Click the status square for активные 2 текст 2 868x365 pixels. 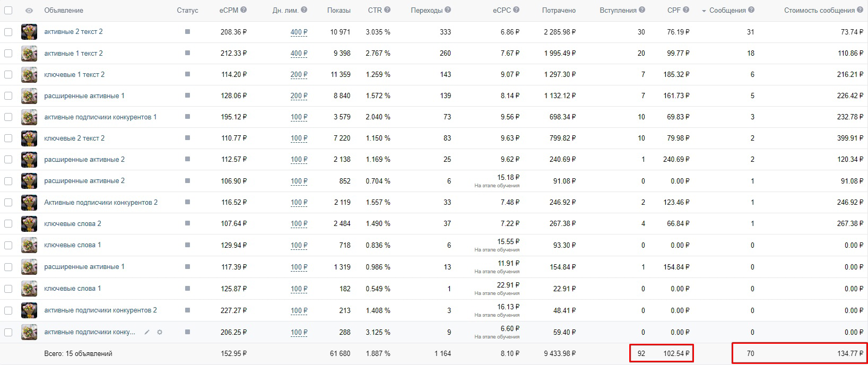click(x=187, y=32)
